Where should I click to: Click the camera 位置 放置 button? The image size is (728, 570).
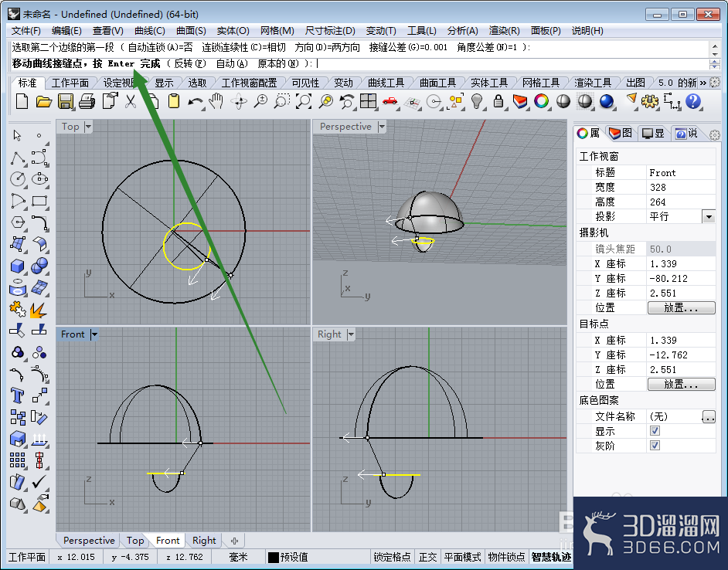coord(681,307)
